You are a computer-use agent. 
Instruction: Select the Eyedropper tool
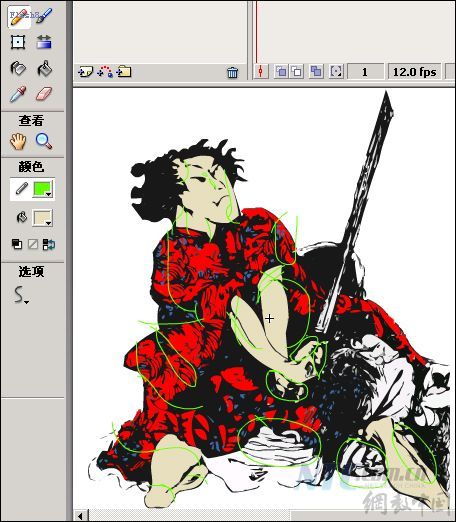[x=18, y=94]
